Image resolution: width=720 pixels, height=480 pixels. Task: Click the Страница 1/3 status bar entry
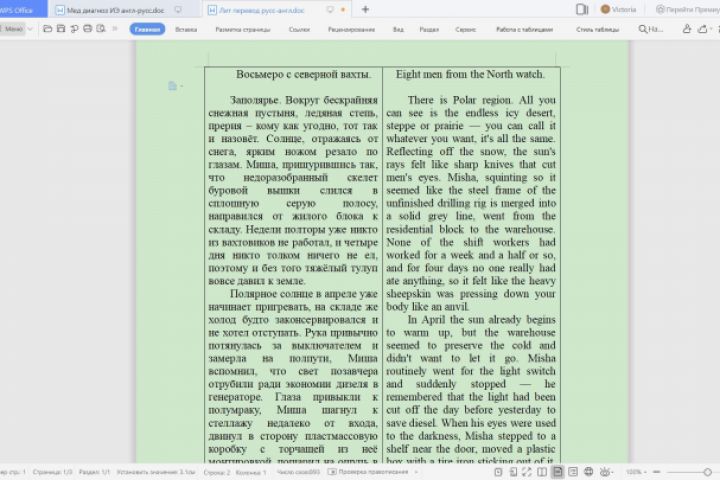52,472
